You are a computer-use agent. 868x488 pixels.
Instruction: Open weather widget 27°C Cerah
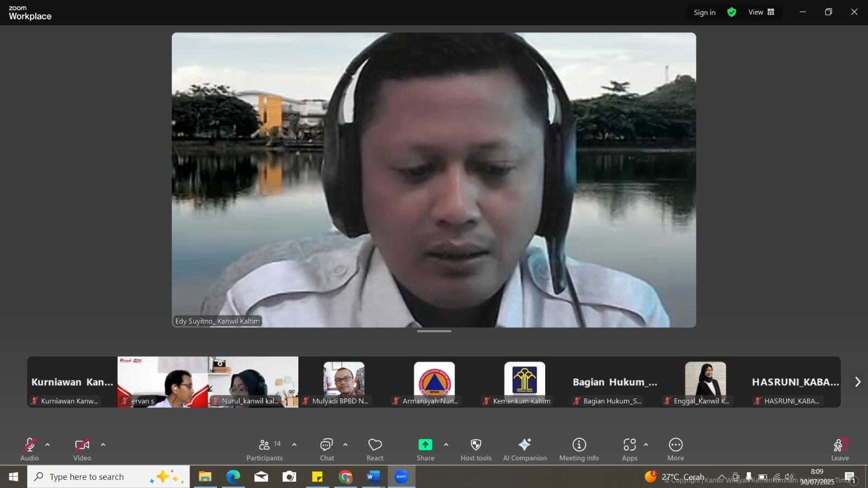click(x=674, y=477)
